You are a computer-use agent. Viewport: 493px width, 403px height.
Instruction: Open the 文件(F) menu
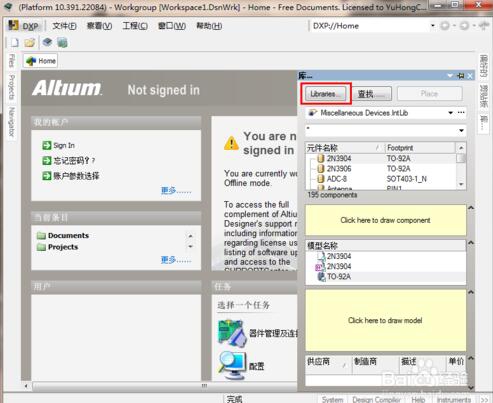pyautogui.click(x=64, y=26)
